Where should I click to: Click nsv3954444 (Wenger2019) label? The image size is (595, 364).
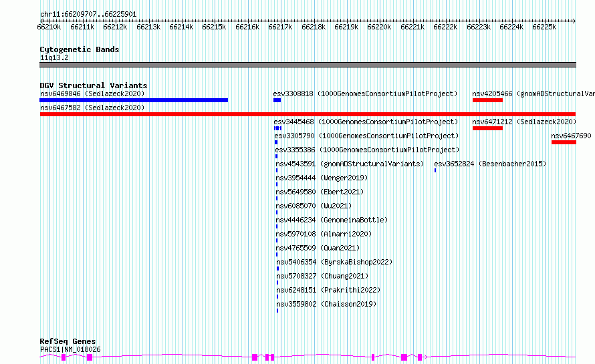coord(322,178)
